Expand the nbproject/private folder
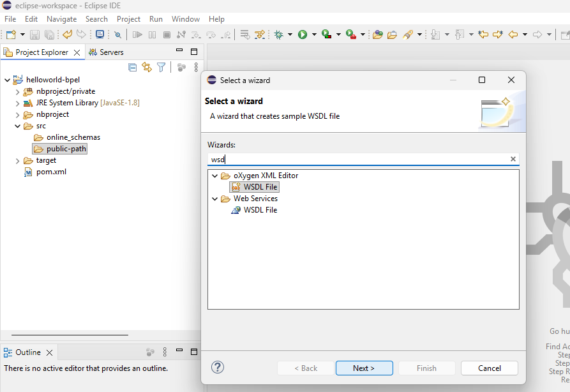The width and height of the screenshot is (570, 392). (x=17, y=92)
